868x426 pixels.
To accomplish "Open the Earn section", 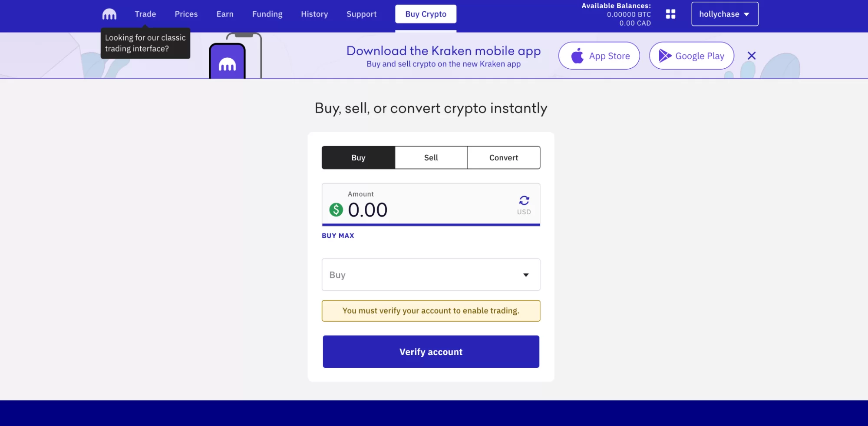I will [225, 14].
